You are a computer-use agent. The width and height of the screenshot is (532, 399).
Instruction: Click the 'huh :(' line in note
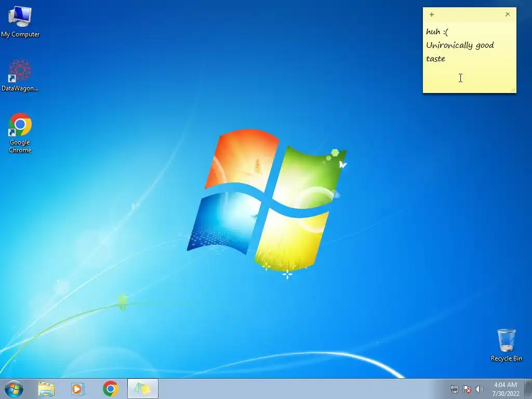[437, 32]
